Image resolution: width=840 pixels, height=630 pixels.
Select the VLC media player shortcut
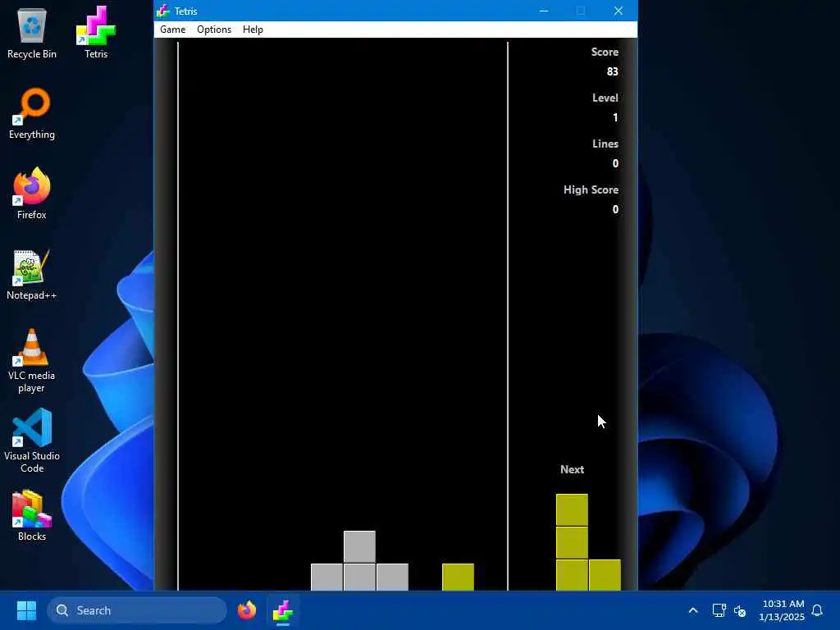click(32, 361)
